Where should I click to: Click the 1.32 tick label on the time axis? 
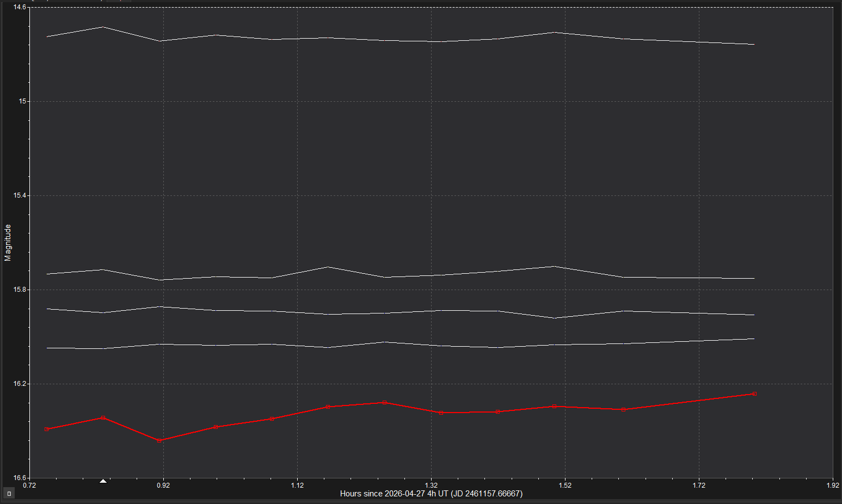(x=431, y=485)
